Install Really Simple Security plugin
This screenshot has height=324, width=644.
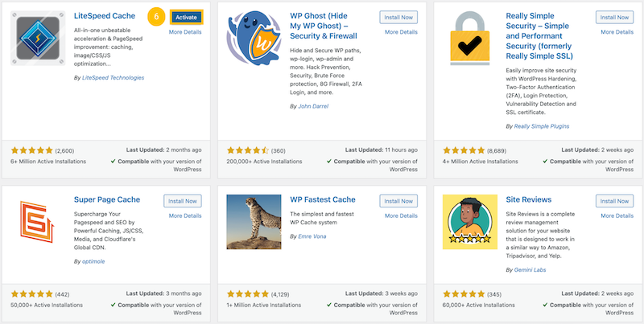point(614,16)
